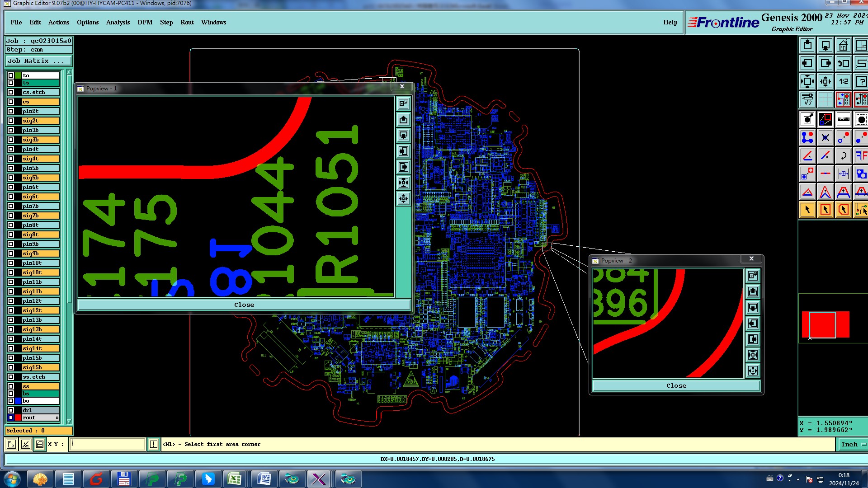Click the rotate arrow tool icon

pos(843,156)
